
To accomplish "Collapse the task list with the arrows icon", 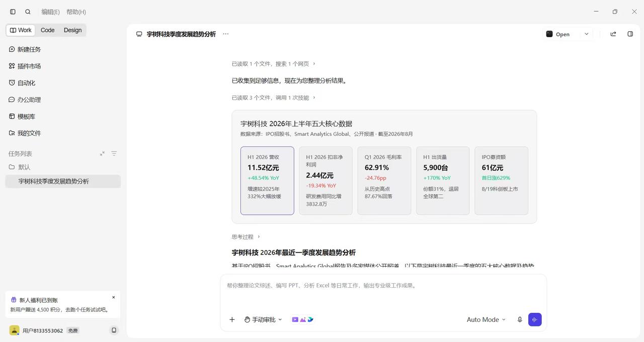I will click(102, 153).
